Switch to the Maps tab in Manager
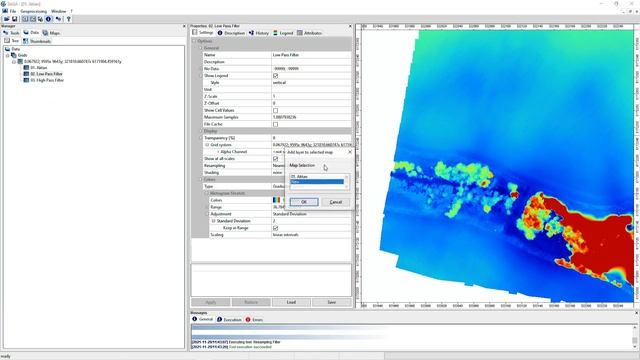This screenshot has width=640, height=360. pos(51,33)
